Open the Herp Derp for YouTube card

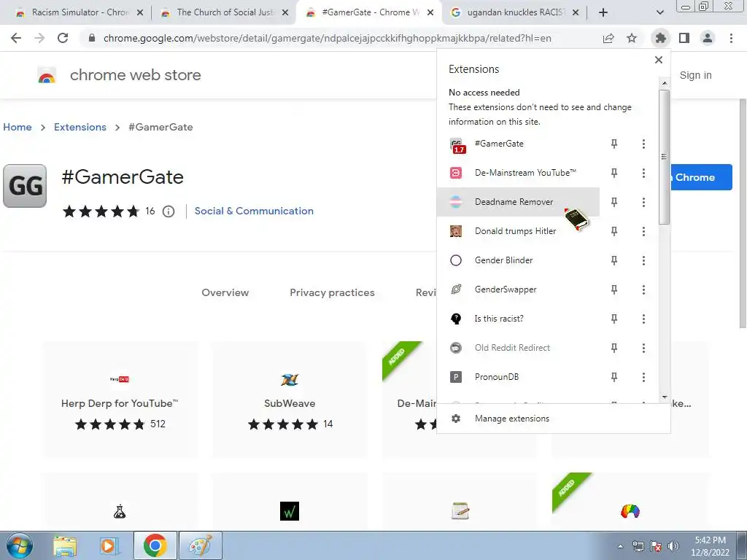120,400
